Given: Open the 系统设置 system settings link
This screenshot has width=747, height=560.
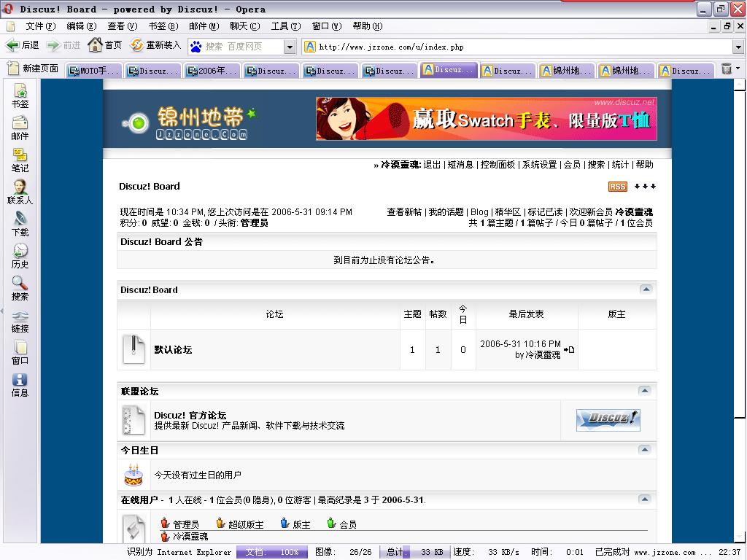Looking at the screenshot, I should (x=539, y=165).
